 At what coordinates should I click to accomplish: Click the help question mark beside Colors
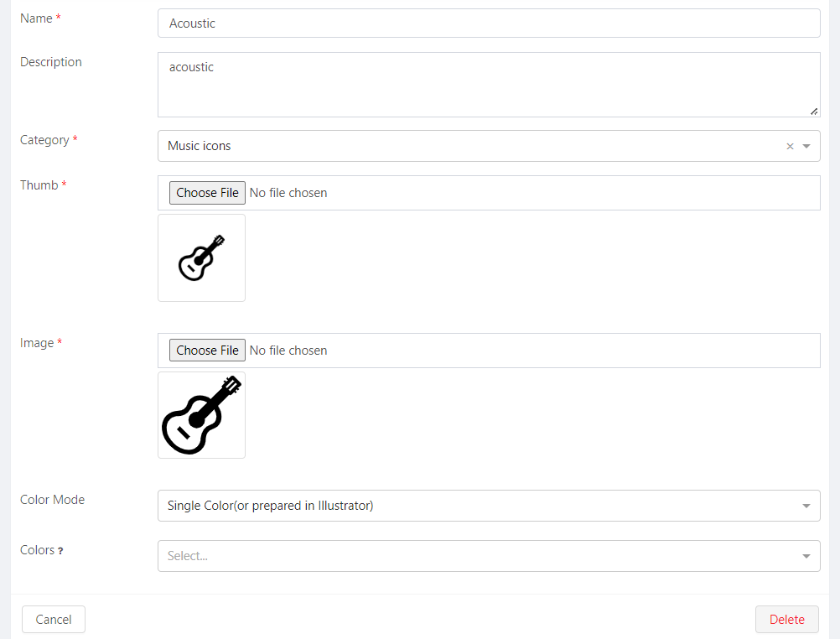[x=60, y=551]
